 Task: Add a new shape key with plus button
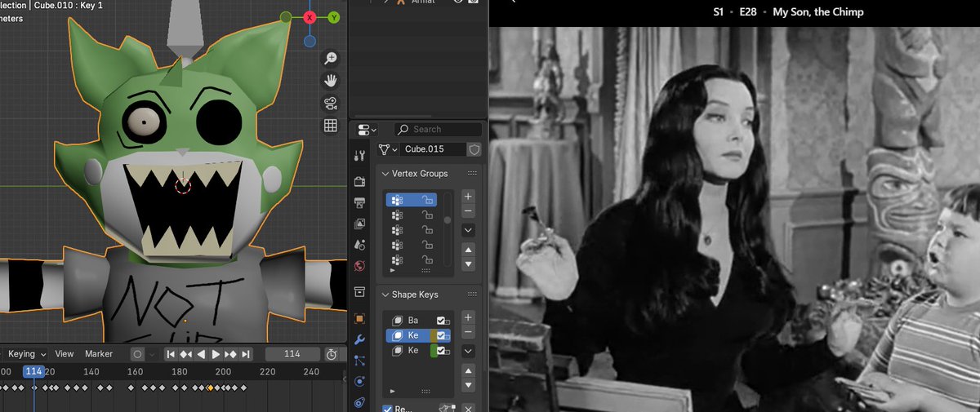pyautogui.click(x=468, y=317)
